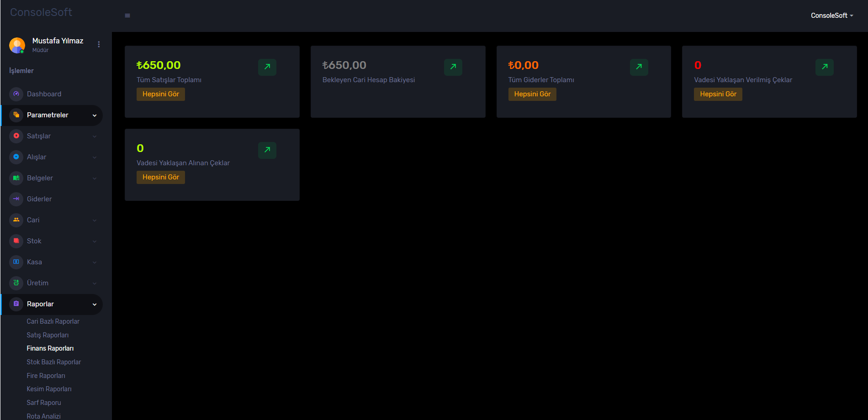Click the green ₺650,00 sales total value
868x420 pixels.
click(x=159, y=65)
